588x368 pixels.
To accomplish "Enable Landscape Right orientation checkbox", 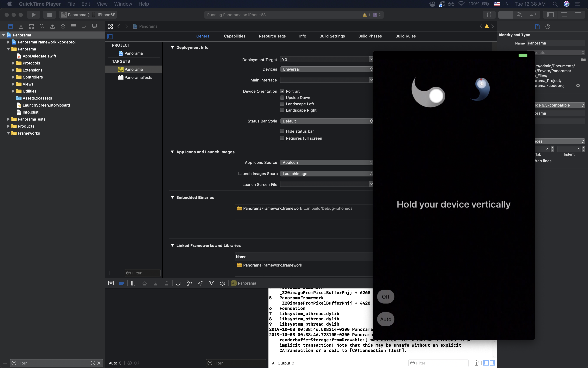I will 282,110.
